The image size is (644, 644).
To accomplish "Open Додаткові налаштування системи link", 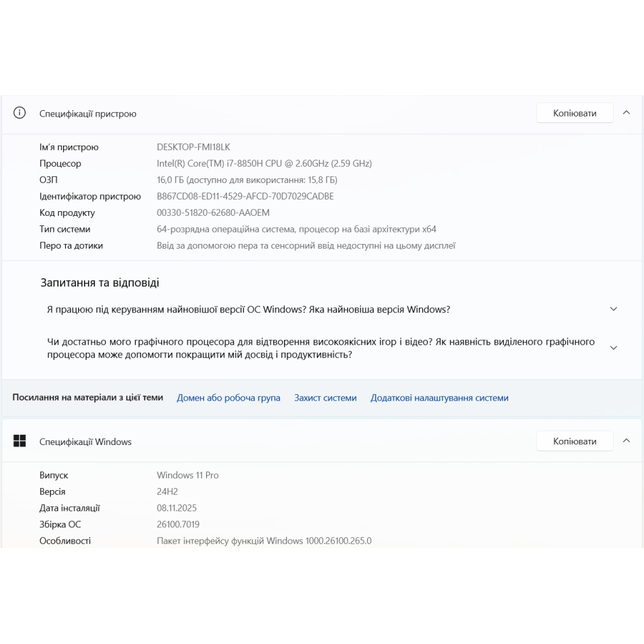I will pyautogui.click(x=439, y=398).
